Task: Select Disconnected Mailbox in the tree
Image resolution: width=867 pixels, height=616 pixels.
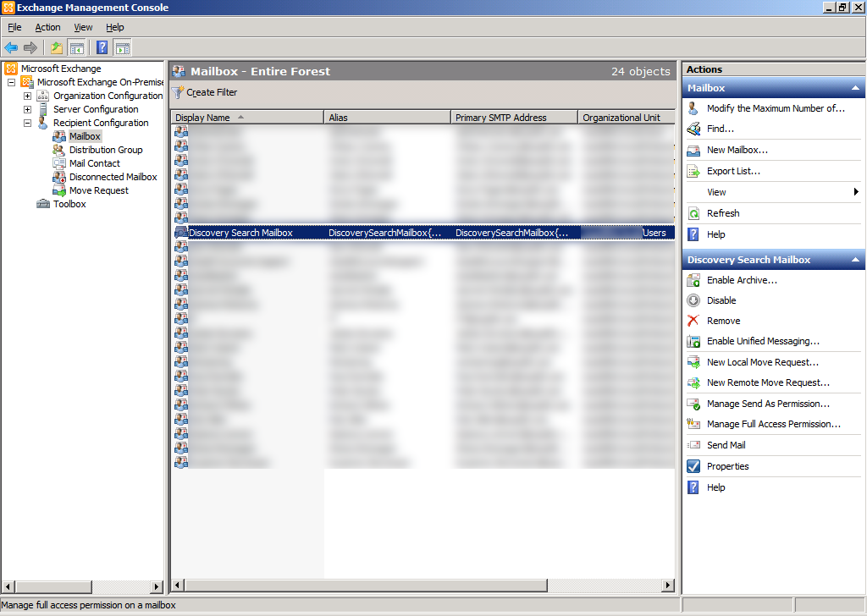Action: 113,178
